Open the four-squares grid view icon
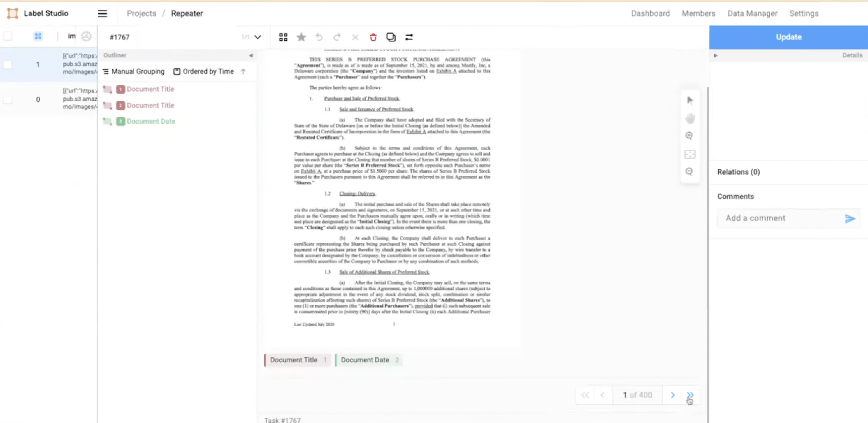The height and width of the screenshot is (423, 868). [283, 37]
